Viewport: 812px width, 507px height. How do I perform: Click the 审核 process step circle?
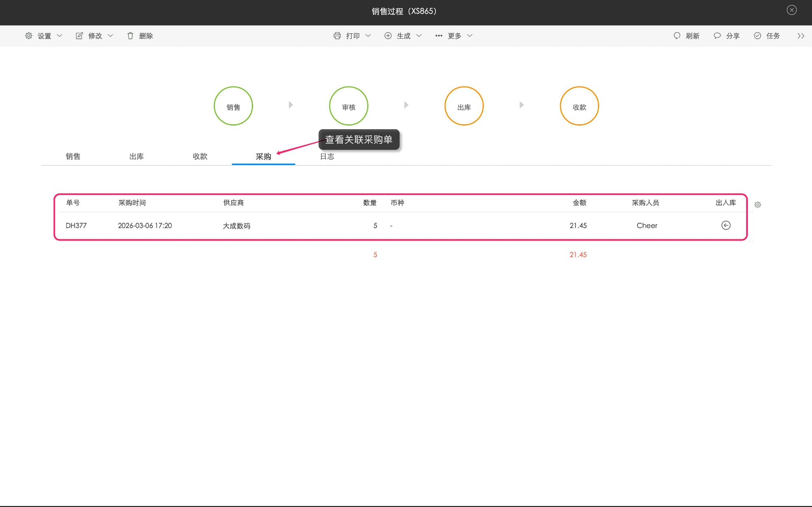click(x=349, y=106)
